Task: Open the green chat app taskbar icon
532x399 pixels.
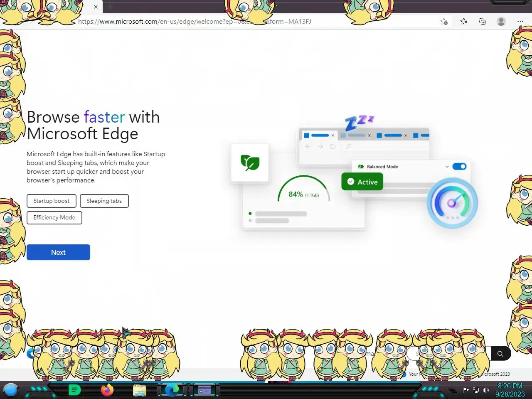Action: 74,390
